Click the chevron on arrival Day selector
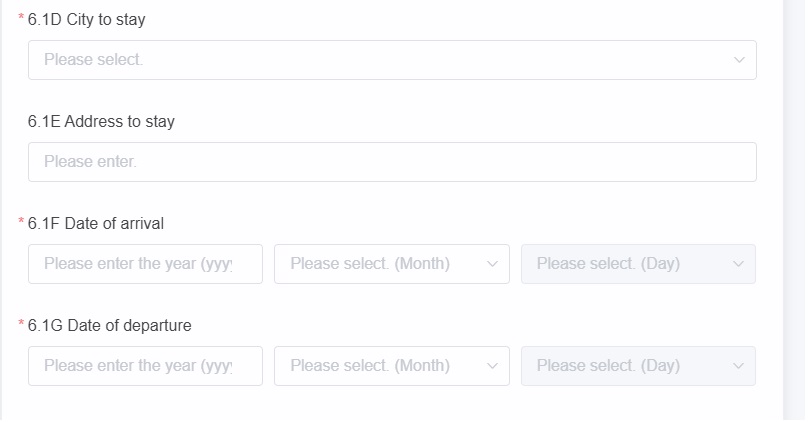Screen dimensions: 812x422 [738, 264]
